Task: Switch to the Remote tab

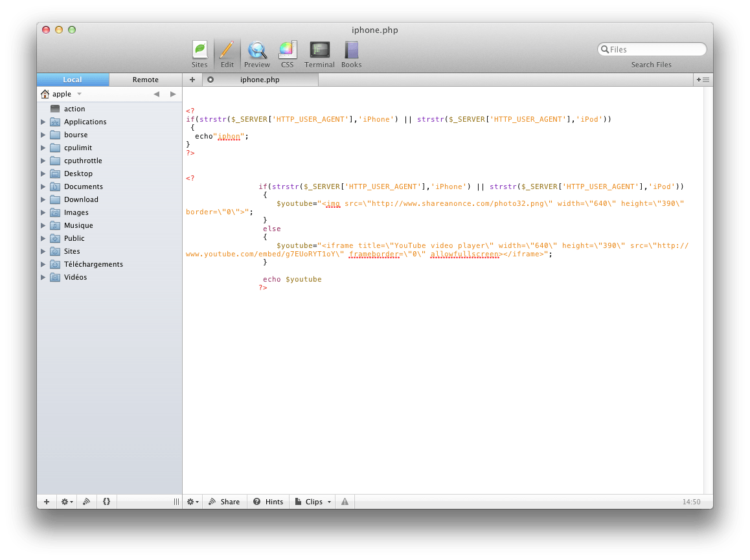Action: point(146,80)
